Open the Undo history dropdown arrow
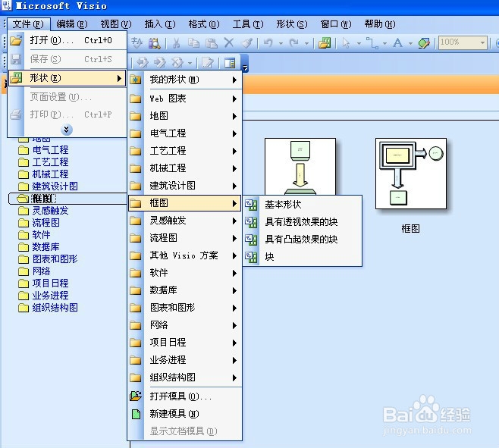 281,43
